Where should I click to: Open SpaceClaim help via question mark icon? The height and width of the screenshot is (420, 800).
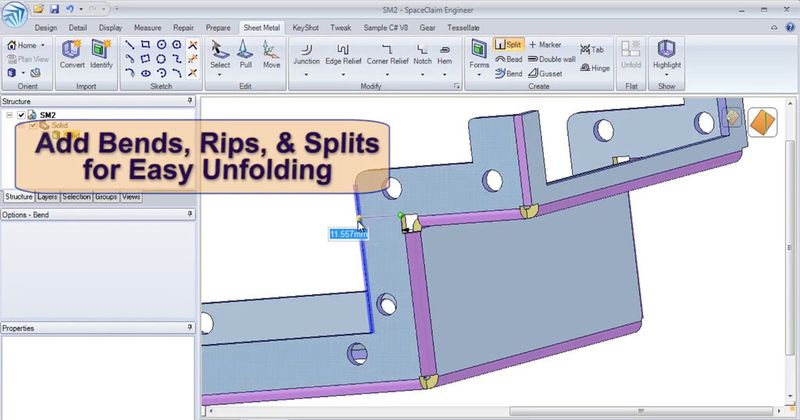coord(791,28)
